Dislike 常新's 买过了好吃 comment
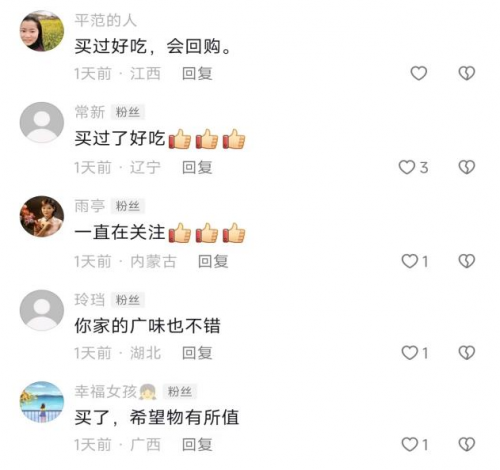The image size is (500, 470). 467,167
